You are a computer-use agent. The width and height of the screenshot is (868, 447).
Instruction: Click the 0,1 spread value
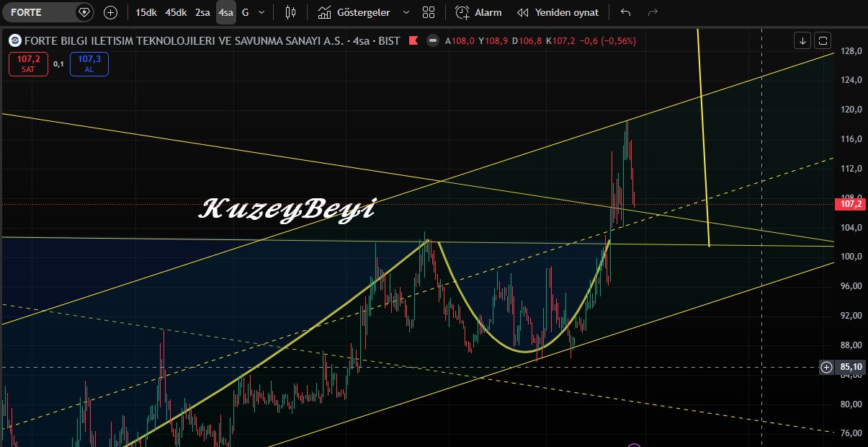click(59, 64)
